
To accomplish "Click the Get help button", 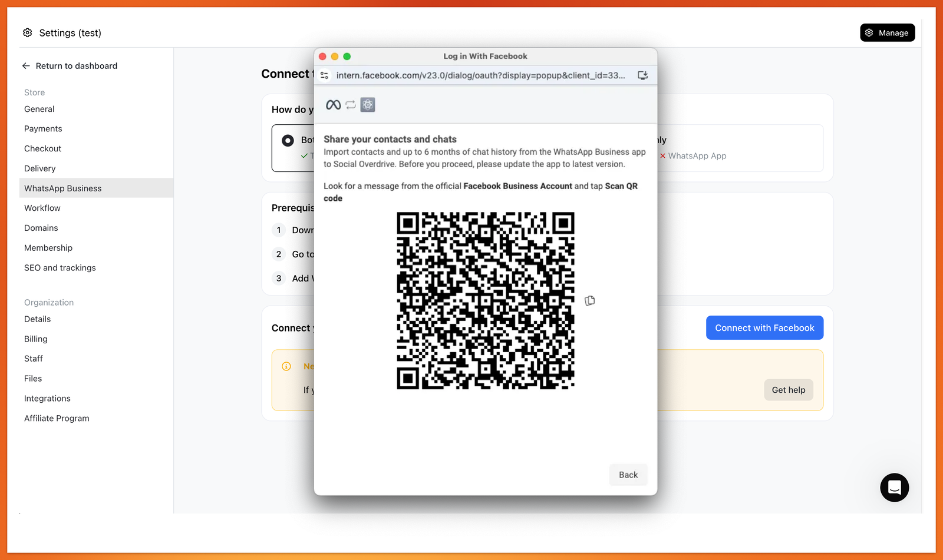I will click(x=789, y=390).
